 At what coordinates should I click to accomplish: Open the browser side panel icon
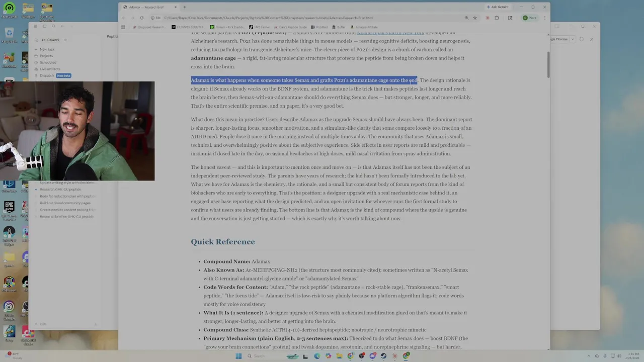(510, 18)
